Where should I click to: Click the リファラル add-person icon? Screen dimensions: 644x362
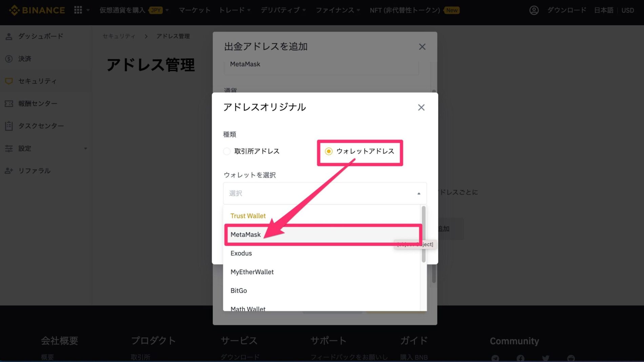click(x=9, y=171)
